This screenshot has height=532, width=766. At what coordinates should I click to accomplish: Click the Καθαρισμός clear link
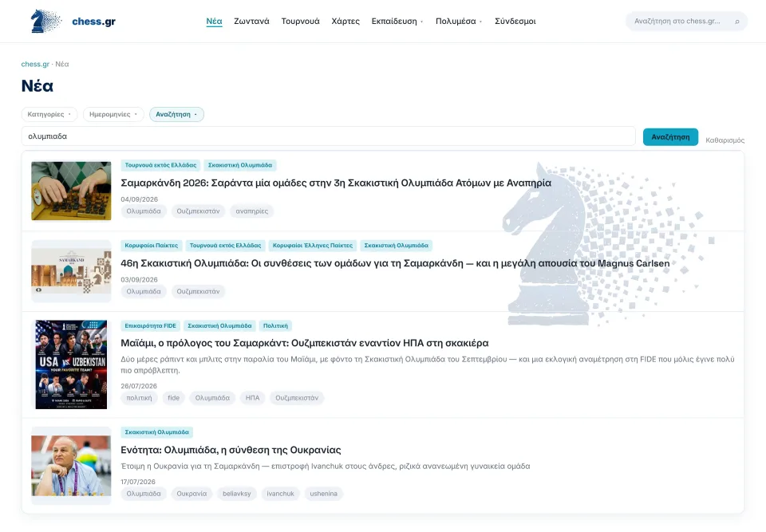pos(725,140)
